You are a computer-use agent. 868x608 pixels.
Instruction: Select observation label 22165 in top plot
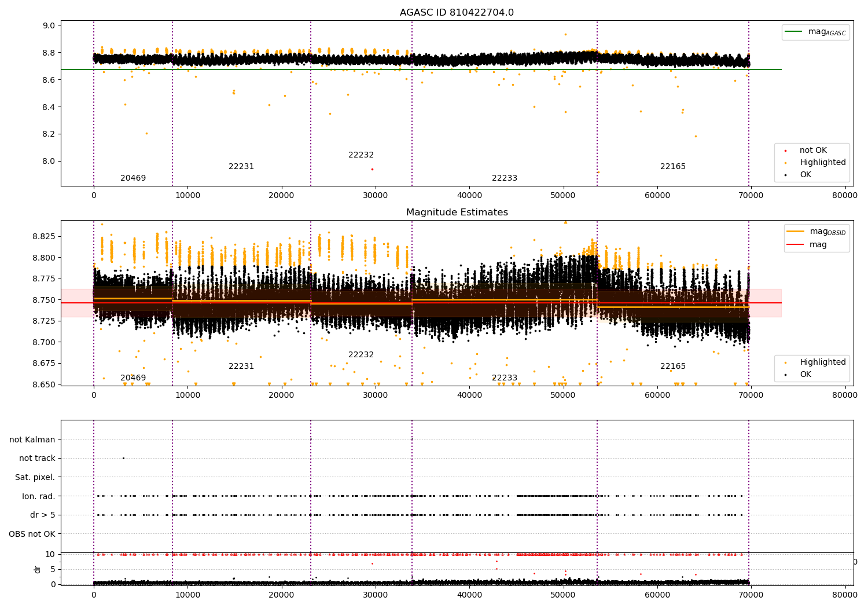coord(673,167)
